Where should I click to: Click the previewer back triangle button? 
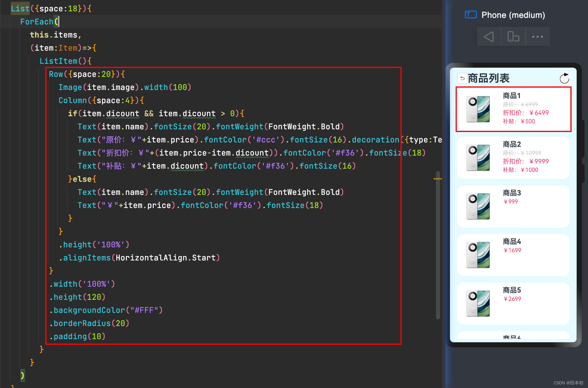(489, 37)
